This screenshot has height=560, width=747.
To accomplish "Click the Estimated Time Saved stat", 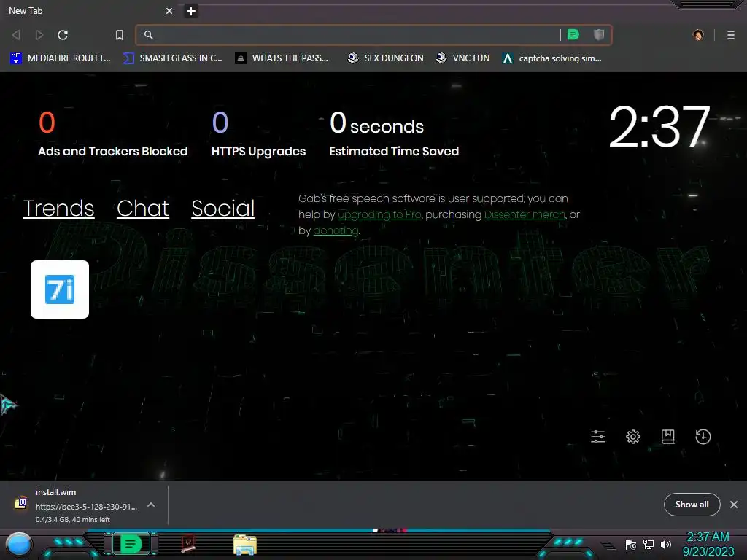I will (394, 134).
